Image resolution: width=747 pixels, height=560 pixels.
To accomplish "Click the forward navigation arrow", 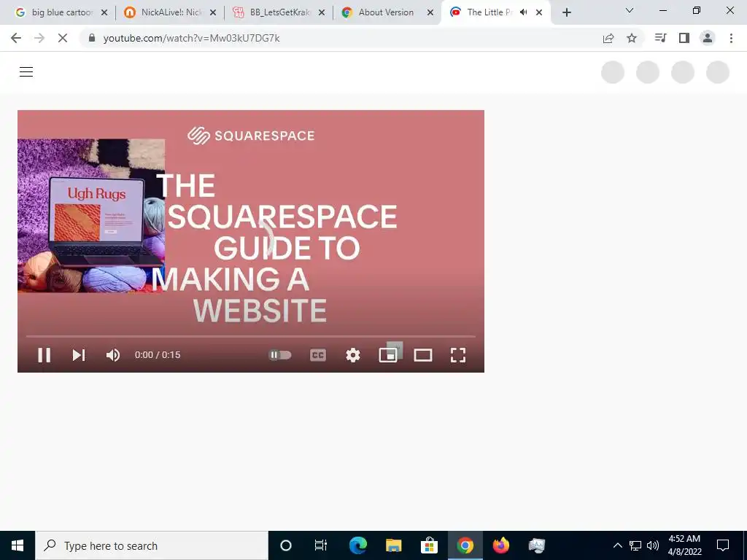I will 39,38.
